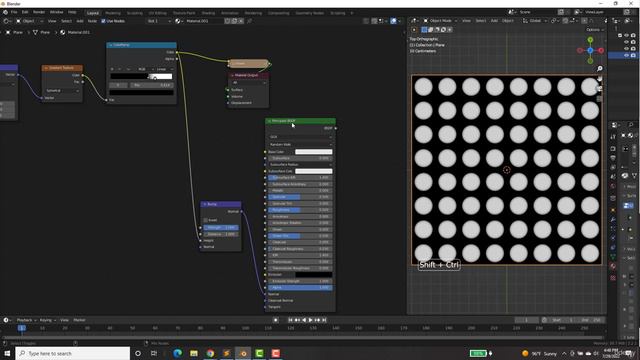Viewport: 640px width, 360px height.
Task: Switch to the Geometry Nodes workspace tab
Action: point(310,13)
